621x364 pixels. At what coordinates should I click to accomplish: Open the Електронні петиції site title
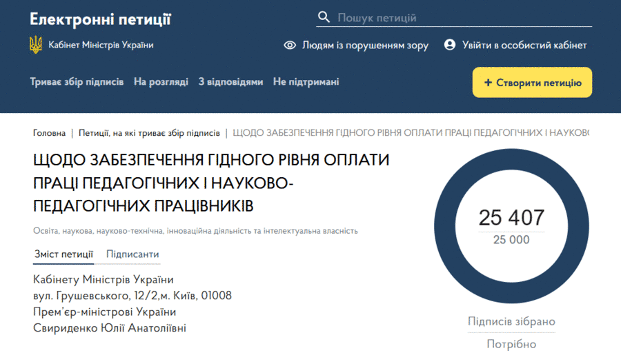click(100, 19)
